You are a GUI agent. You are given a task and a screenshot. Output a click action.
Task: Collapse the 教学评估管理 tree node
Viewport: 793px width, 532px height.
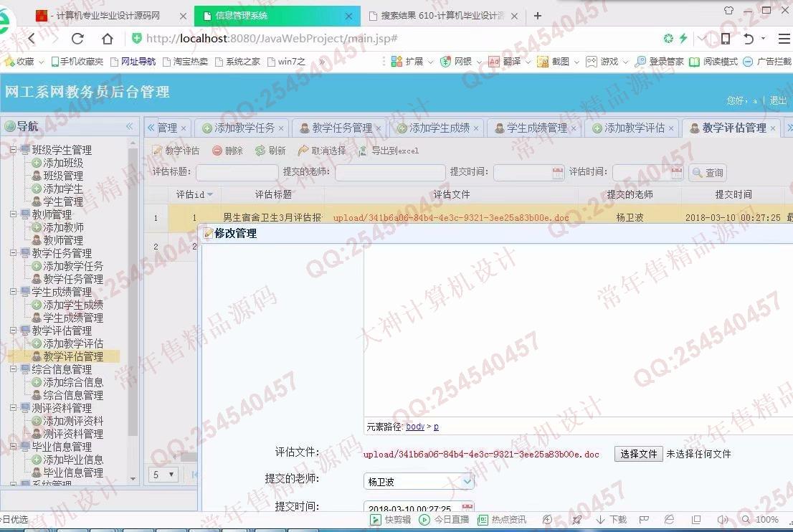tap(14, 331)
